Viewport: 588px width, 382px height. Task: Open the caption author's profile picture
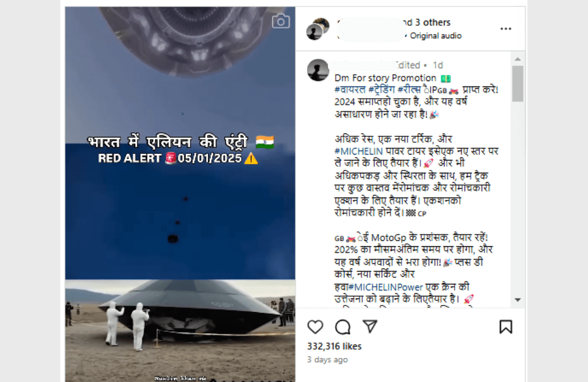tap(318, 70)
